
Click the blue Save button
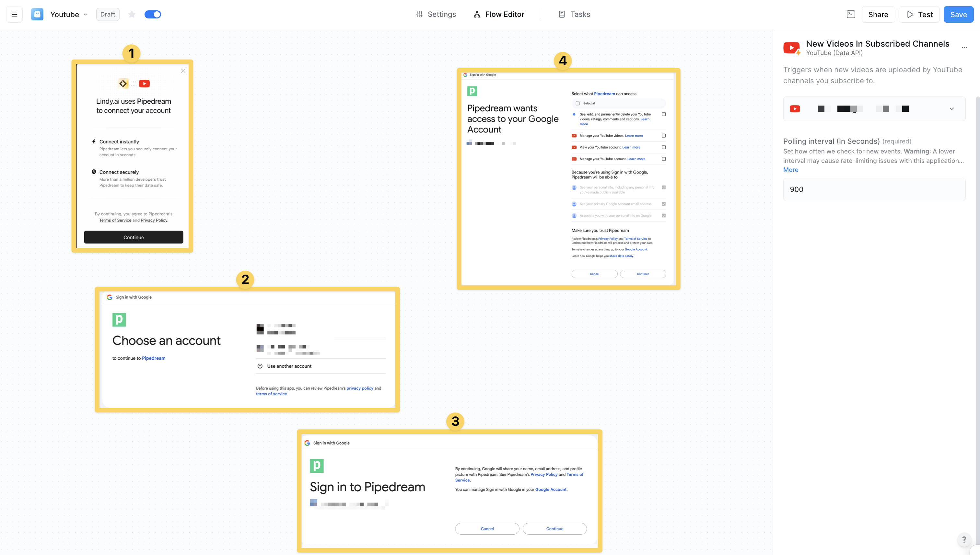pos(958,15)
